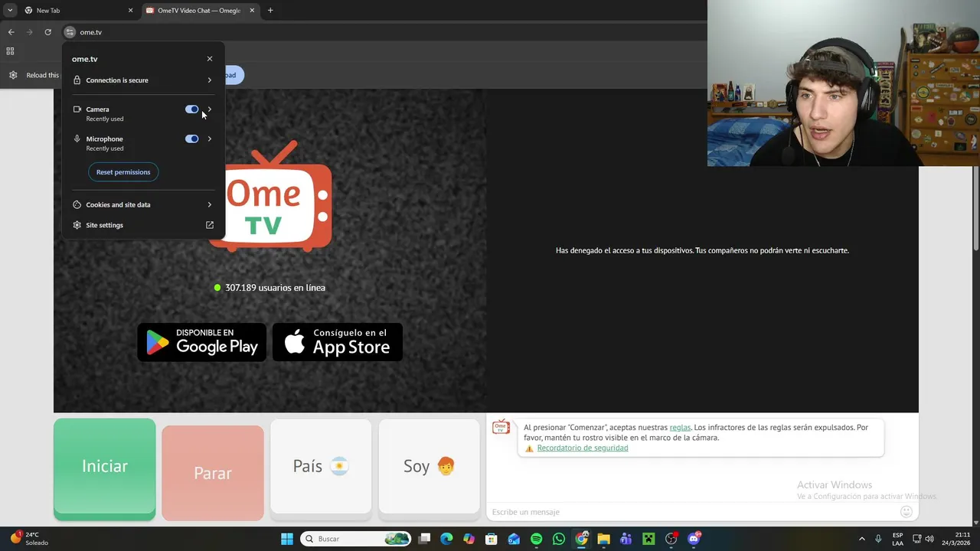This screenshot has height=551, width=980.
Task: Open Microsoft Store from taskbar
Action: pos(492,539)
